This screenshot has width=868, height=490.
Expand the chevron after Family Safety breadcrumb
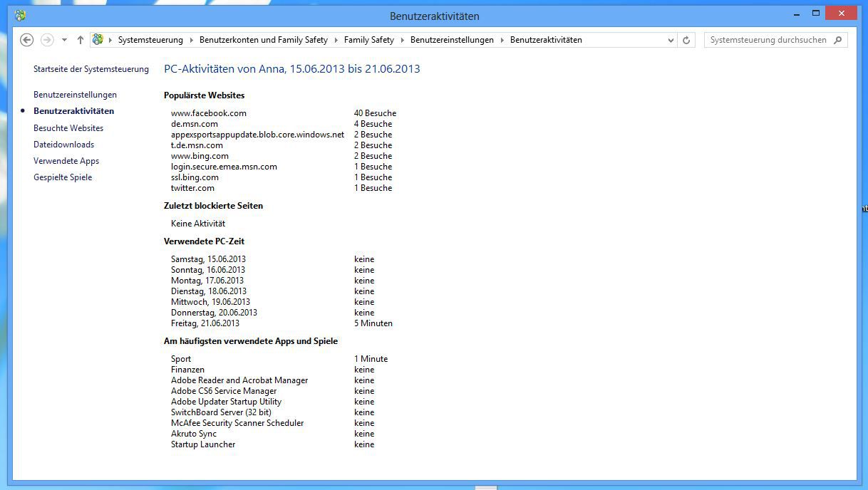click(403, 40)
